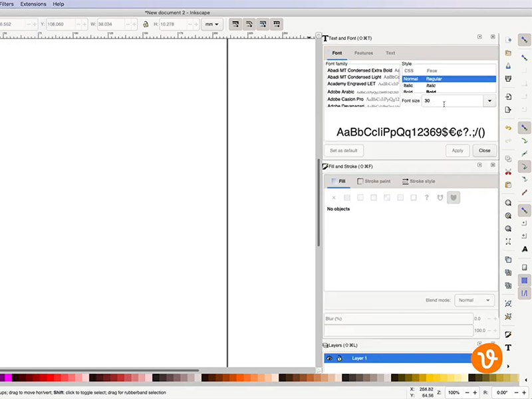This screenshot has width=532, height=399.
Task: Print the document with the printer icon
Action: (x=508, y=78)
